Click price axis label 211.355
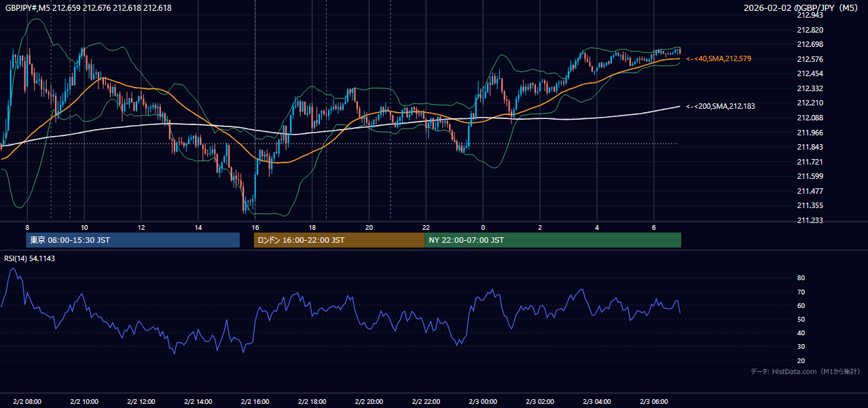Viewport: 868px width, 408px height. coord(810,206)
